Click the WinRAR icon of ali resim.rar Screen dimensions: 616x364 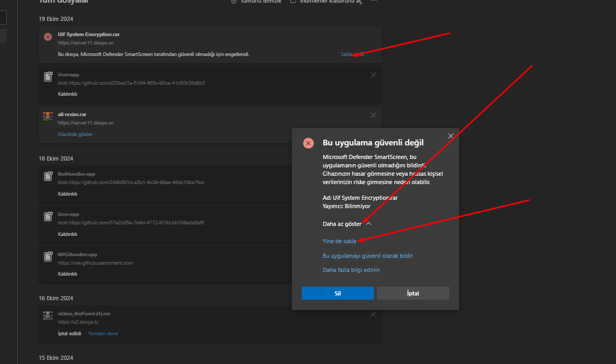click(x=48, y=116)
